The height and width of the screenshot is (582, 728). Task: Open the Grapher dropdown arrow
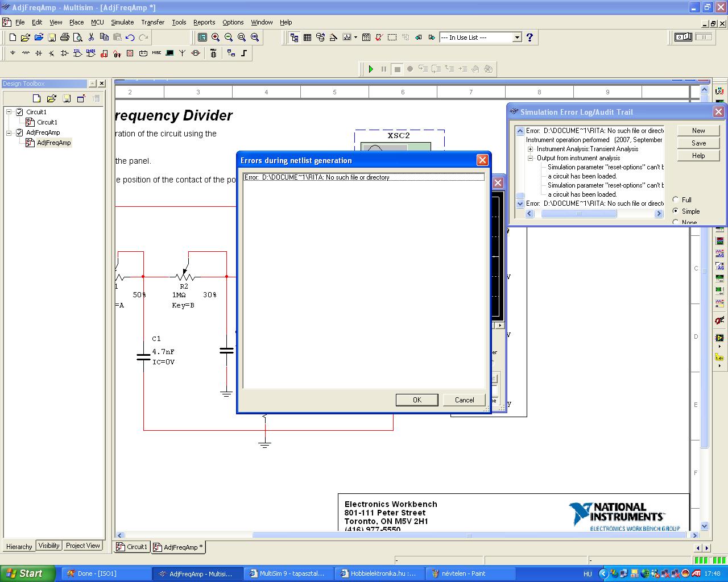pyautogui.click(x=355, y=38)
